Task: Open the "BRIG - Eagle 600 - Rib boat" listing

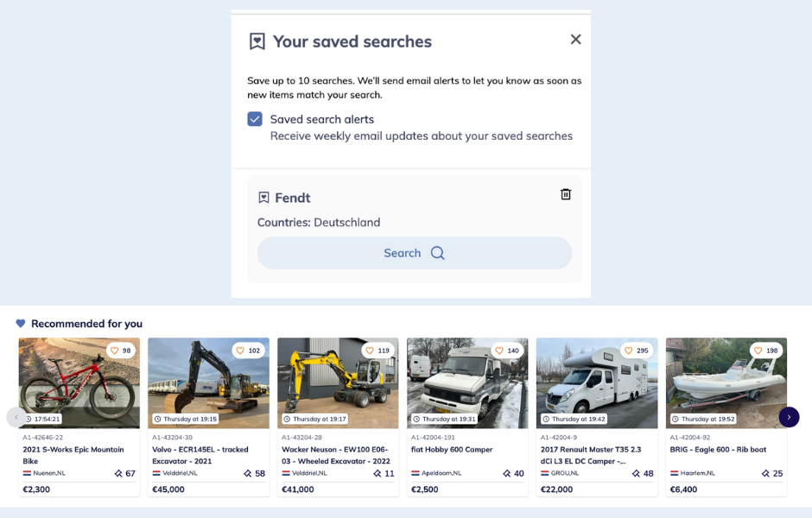Action: (718, 449)
